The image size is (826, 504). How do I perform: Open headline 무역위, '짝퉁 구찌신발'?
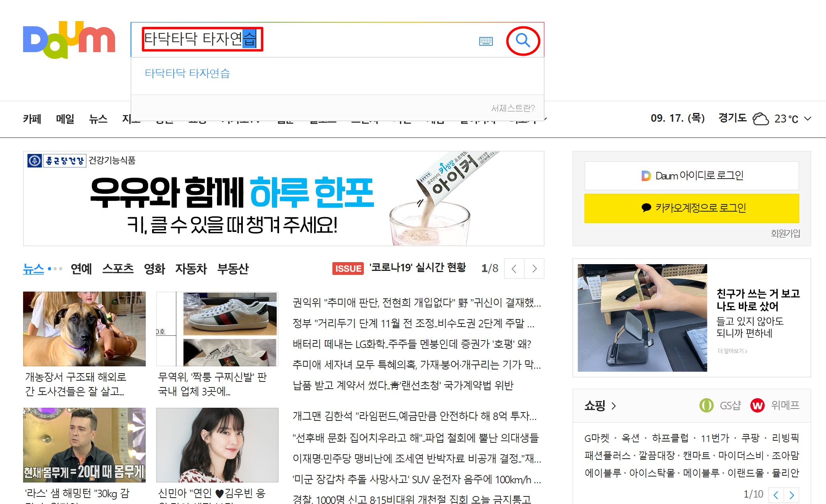(212, 384)
